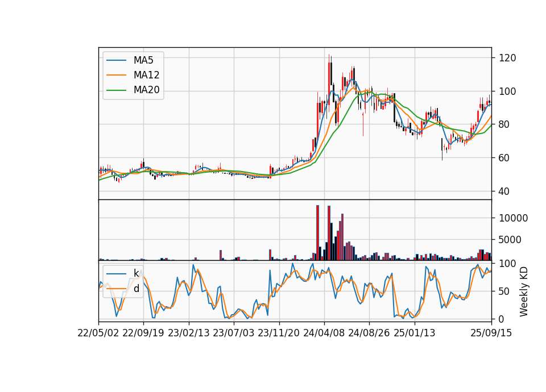Click the 25/01/13 date tick label
Image resolution: width=546 pixels, height=392 pixels.
click(415, 333)
